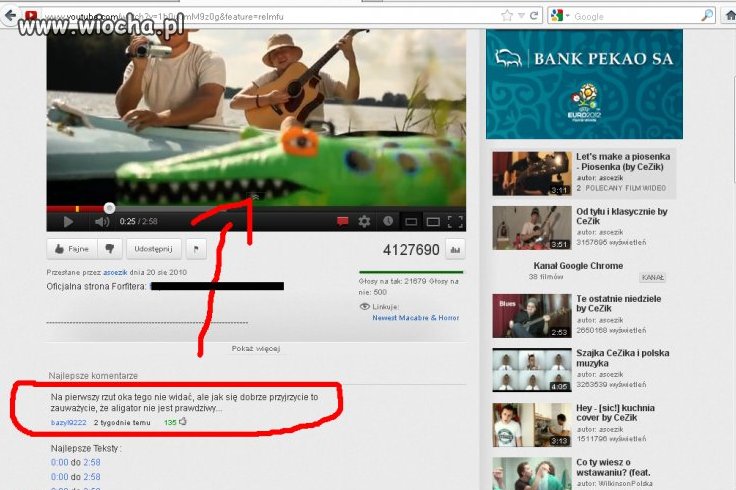
Task: Open Szajka CeZika i polska muzyka title
Action: click(x=623, y=358)
